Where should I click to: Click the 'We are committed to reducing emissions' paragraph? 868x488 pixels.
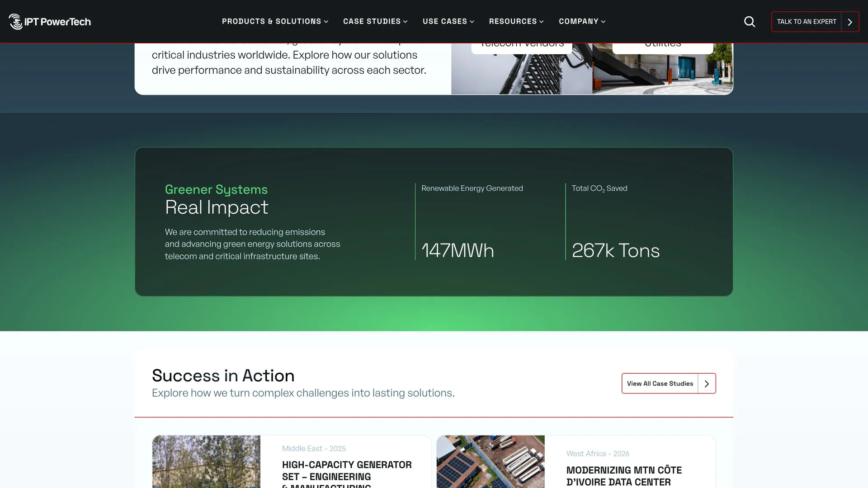(x=252, y=244)
